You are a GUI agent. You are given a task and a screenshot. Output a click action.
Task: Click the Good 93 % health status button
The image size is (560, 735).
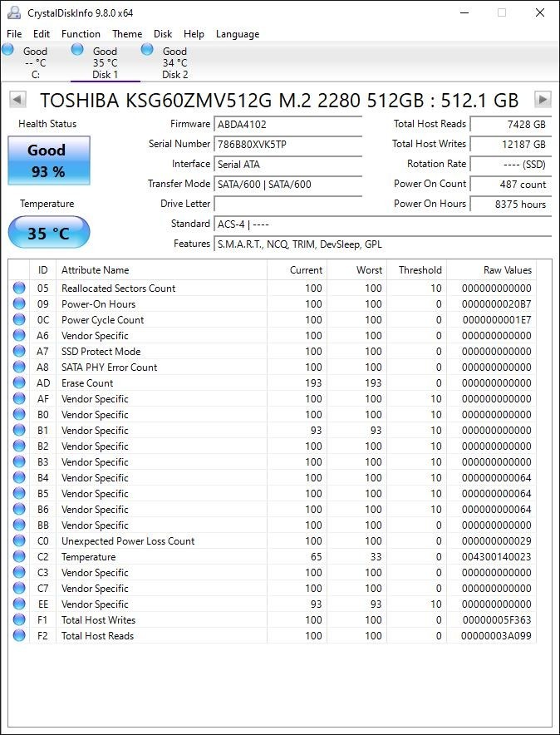49,160
